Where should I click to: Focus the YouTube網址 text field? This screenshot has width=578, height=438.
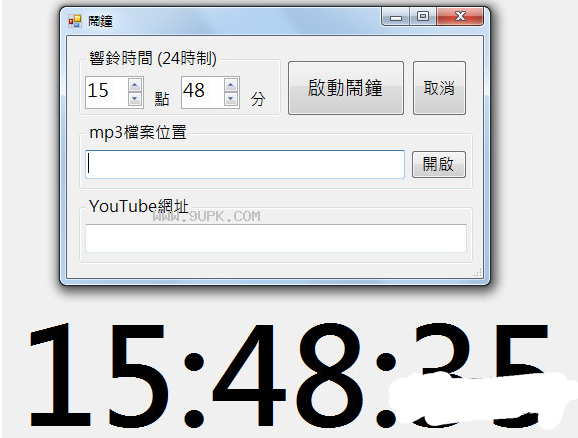276,239
